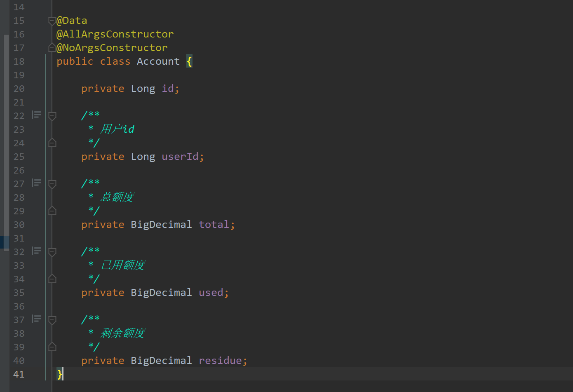Viewport: 573px width, 392px height.
Task: Click the @Data annotation
Action: (x=72, y=21)
